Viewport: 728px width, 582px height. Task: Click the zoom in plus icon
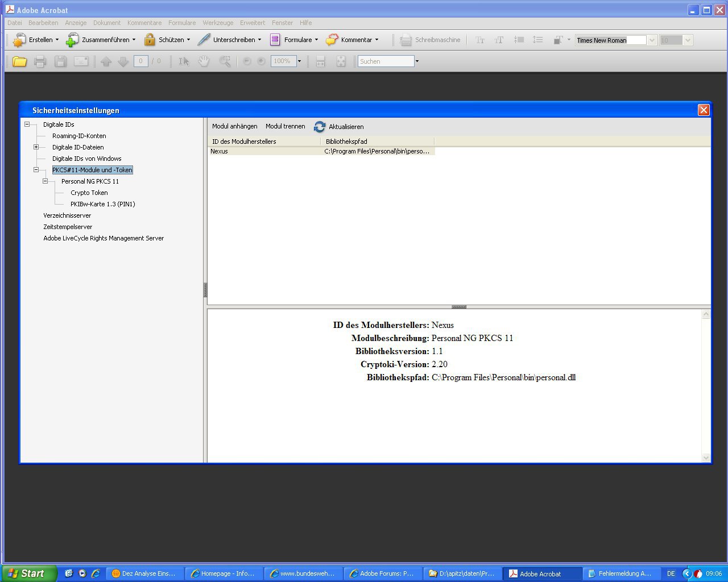pyautogui.click(x=261, y=61)
